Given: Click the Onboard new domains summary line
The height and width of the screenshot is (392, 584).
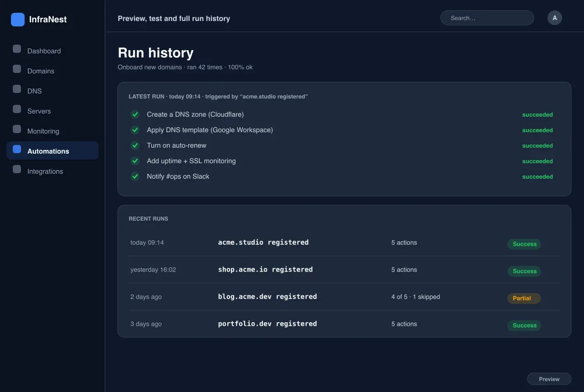Looking at the screenshot, I should [185, 67].
